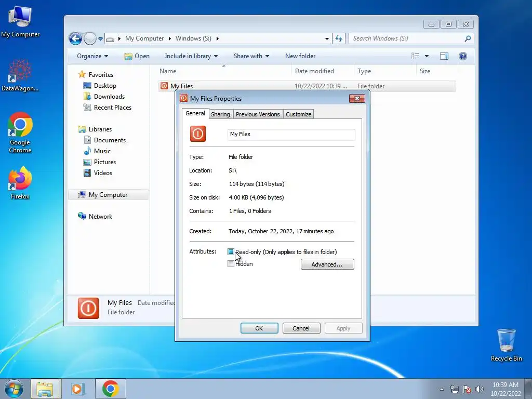
Task: Click the volume speaker tray icon
Action: tap(480, 389)
